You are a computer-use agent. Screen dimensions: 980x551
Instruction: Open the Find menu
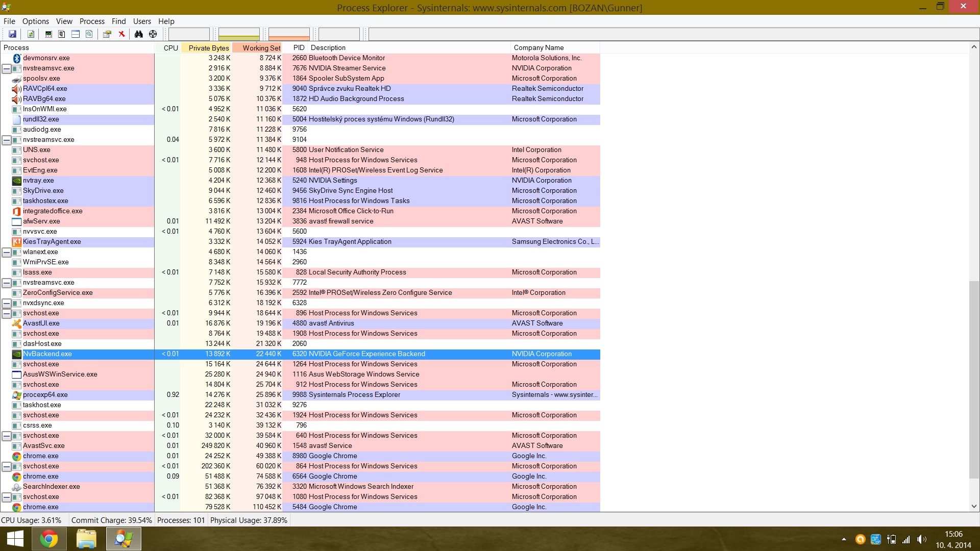coord(119,21)
